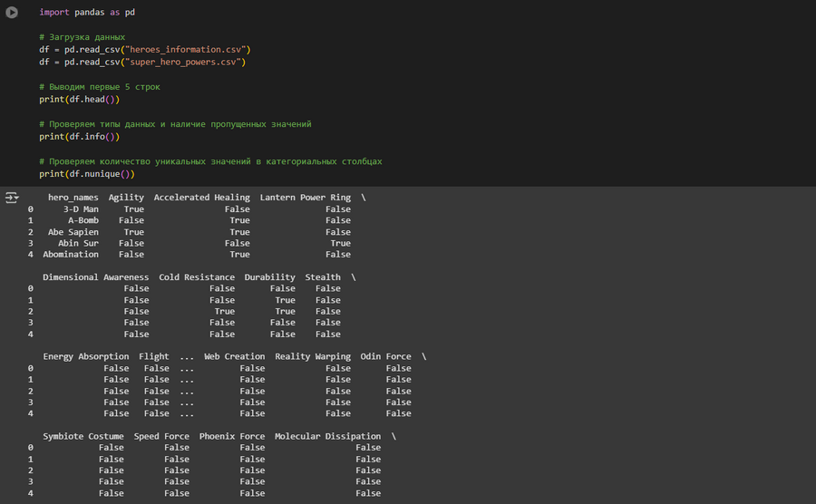
Task: Click the Reality Warping column header
Action: coord(313,357)
